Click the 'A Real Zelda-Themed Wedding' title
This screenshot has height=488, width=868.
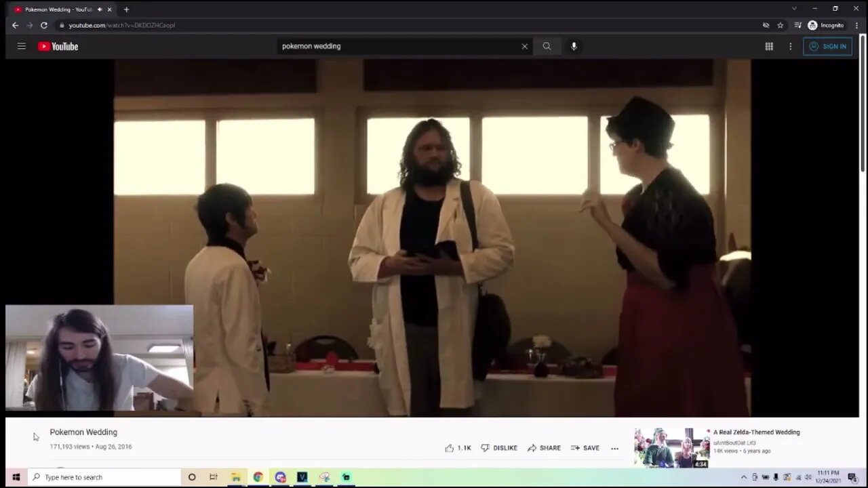pyautogui.click(x=756, y=432)
